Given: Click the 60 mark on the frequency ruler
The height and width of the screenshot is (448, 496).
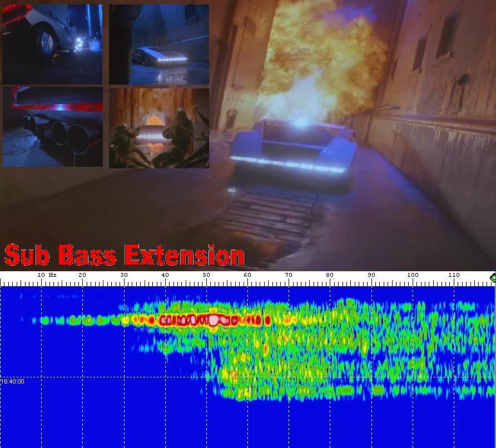Looking at the screenshot, I should pos(247,275).
